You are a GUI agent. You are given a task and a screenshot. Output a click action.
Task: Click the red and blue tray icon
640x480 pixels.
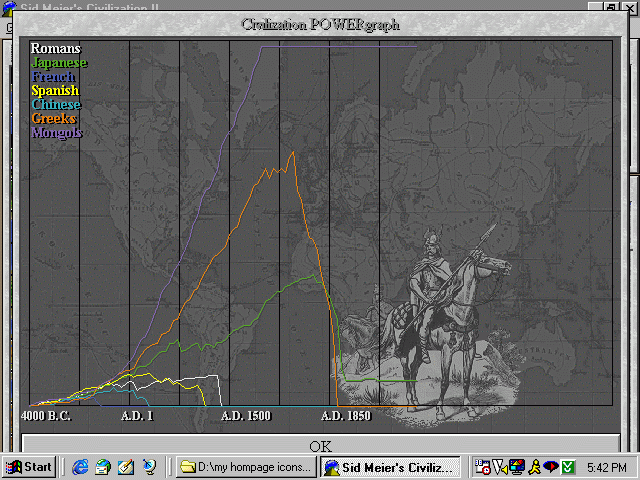551,467
